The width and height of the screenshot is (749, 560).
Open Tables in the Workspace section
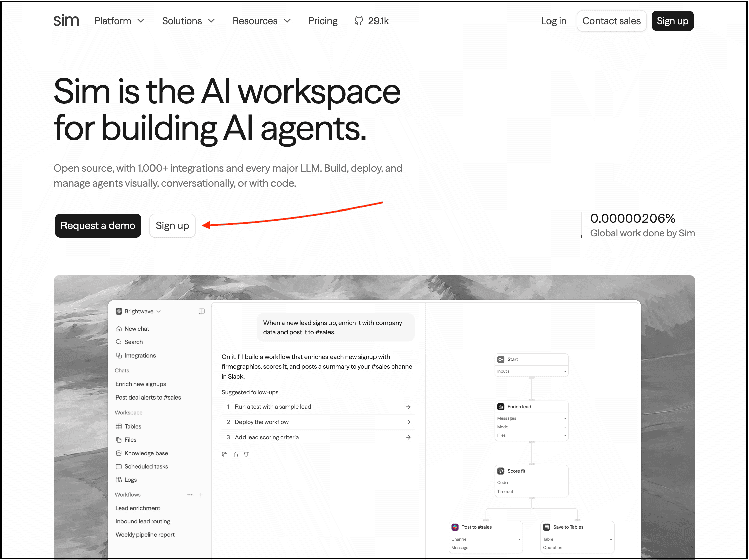point(133,426)
